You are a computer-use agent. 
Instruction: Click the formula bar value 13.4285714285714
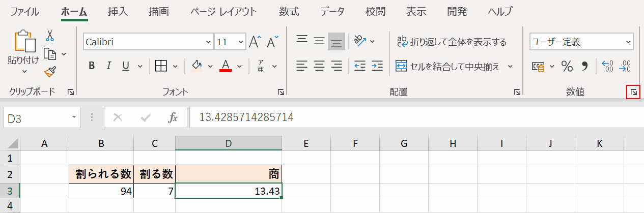coord(246,118)
